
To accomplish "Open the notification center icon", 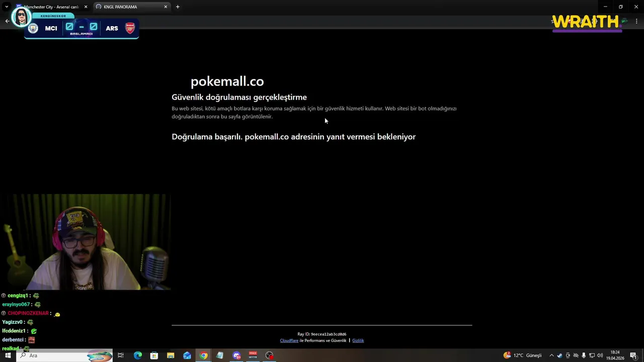I will point(633,355).
